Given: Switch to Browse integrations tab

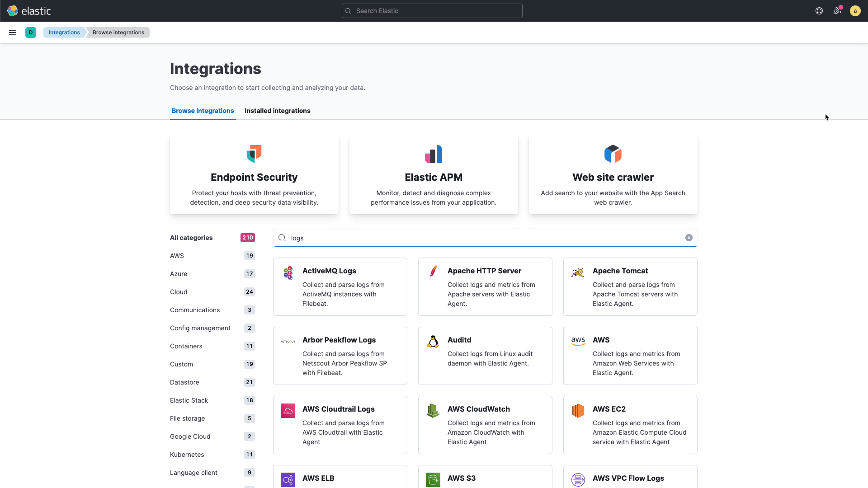Looking at the screenshot, I should coord(203,111).
